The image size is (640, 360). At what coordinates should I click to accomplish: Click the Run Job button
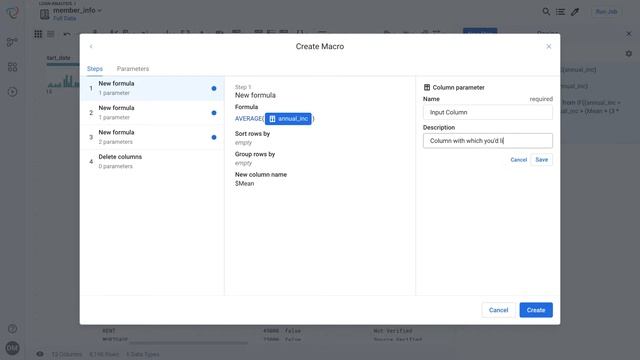606,12
